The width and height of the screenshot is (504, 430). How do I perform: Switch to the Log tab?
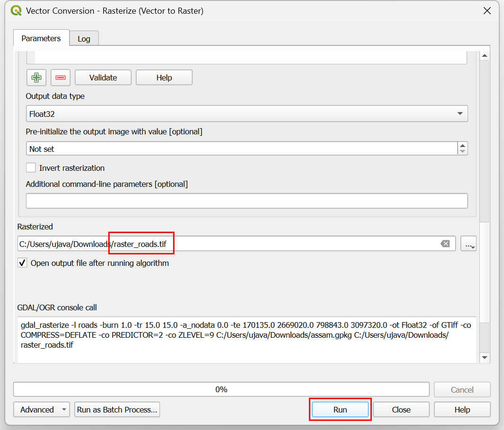(x=84, y=39)
